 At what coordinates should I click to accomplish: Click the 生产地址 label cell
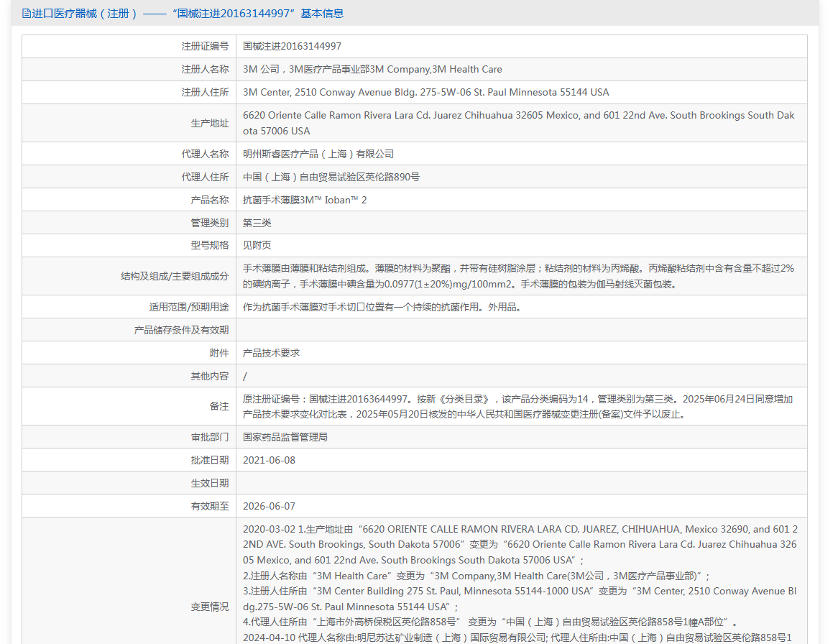coord(209,123)
